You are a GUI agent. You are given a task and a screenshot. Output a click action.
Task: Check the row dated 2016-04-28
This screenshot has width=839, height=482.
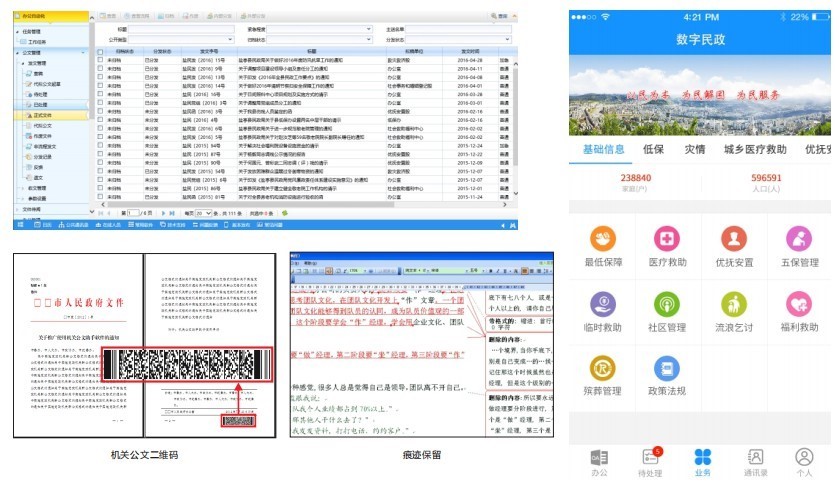coord(100,60)
